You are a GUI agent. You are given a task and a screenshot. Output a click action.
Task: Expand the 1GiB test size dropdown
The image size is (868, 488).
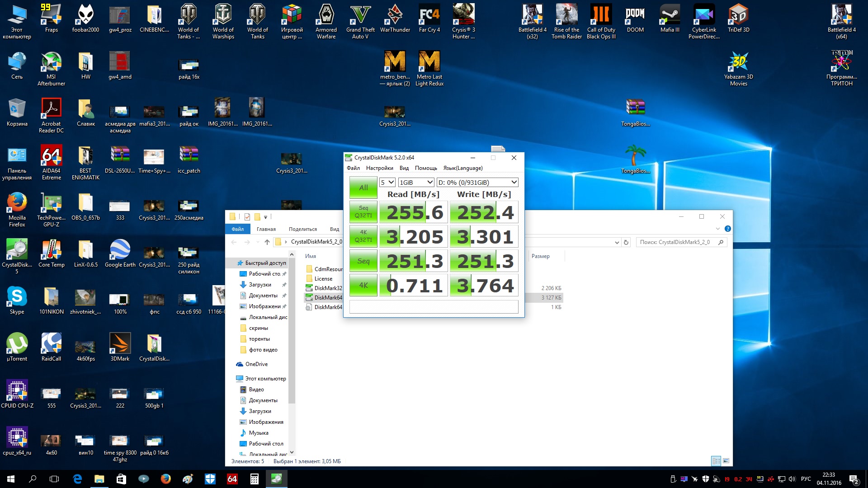(416, 183)
